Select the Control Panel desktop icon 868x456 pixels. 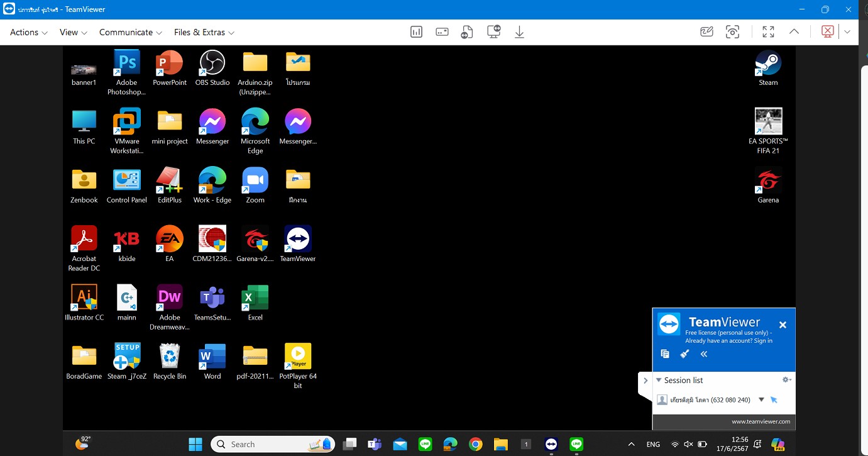(127, 186)
